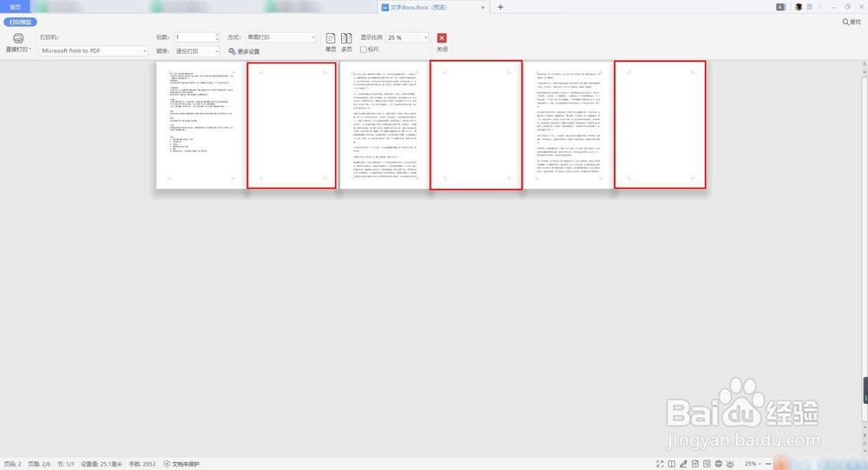Click the vertical scrollbar thumb
This screenshot has height=470, width=868.
click(x=865, y=249)
